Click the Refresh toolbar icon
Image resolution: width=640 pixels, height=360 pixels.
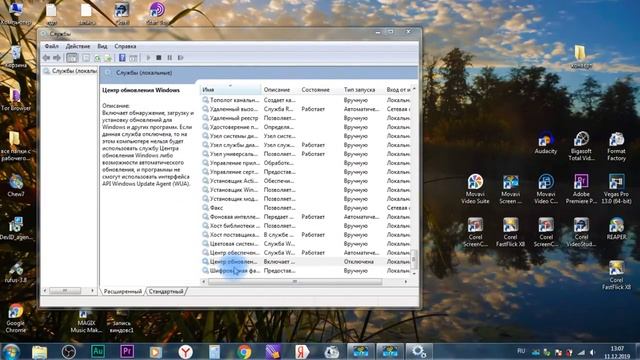[98, 58]
